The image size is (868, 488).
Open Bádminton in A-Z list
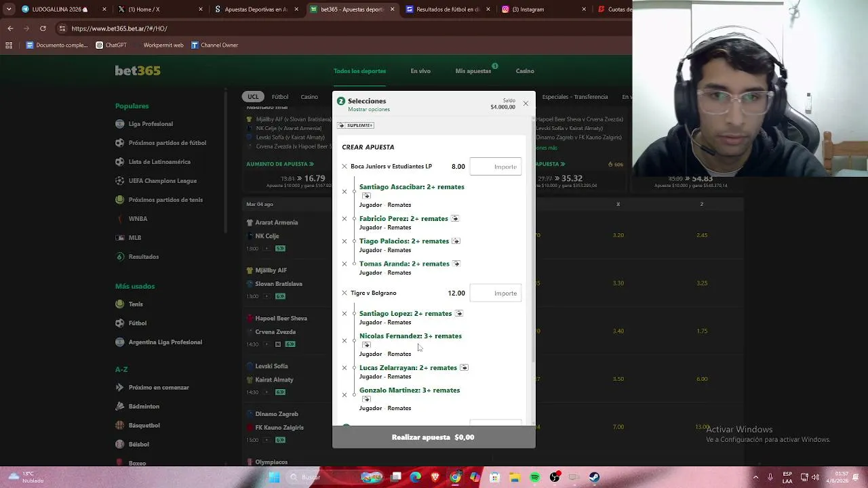(144, 407)
